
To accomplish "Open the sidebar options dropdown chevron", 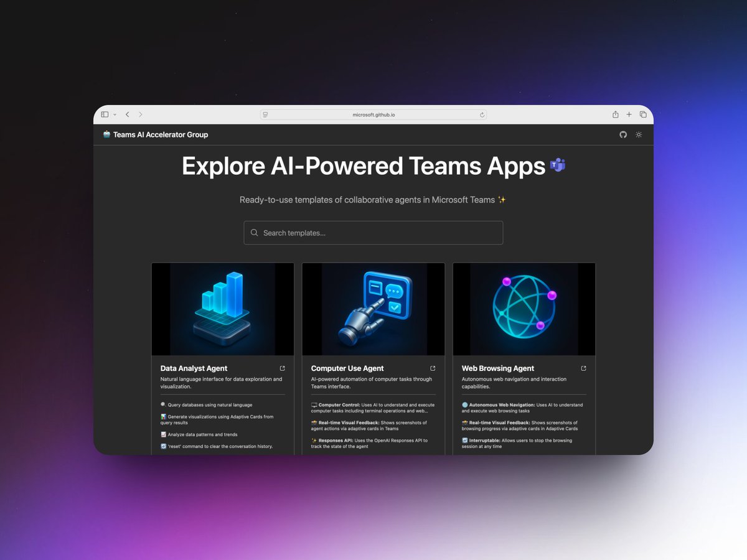I will pyautogui.click(x=115, y=114).
